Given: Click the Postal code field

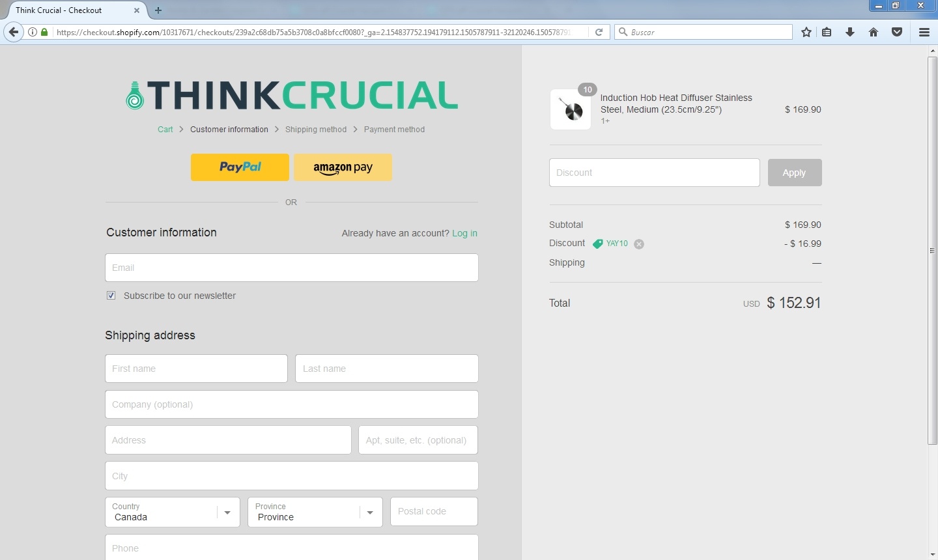Looking at the screenshot, I should 434,512.
